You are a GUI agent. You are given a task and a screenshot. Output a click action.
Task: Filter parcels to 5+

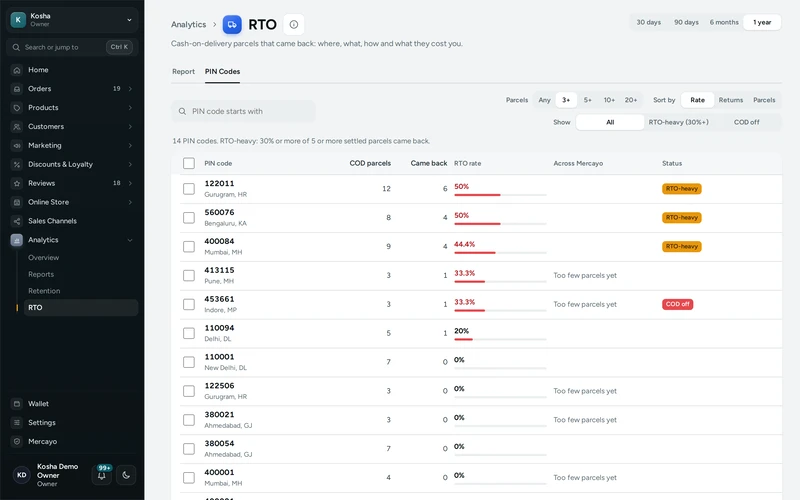[x=588, y=100]
